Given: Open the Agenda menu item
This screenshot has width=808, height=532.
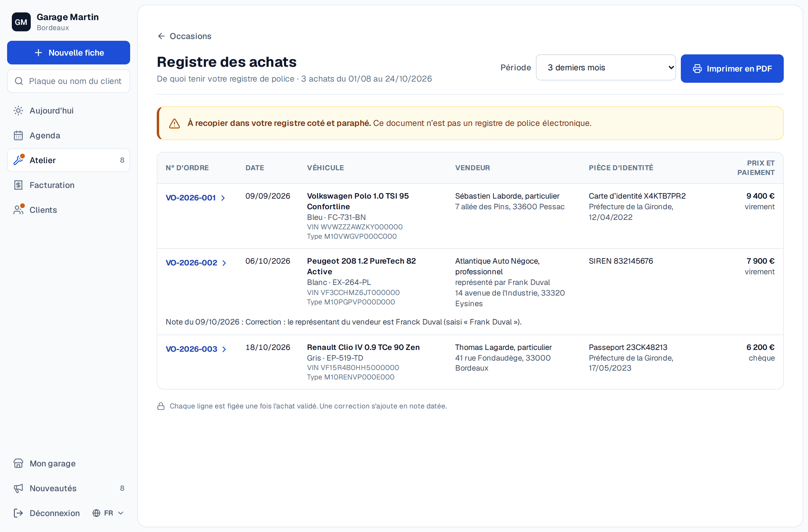Looking at the screenshot, I should (69, 135).
